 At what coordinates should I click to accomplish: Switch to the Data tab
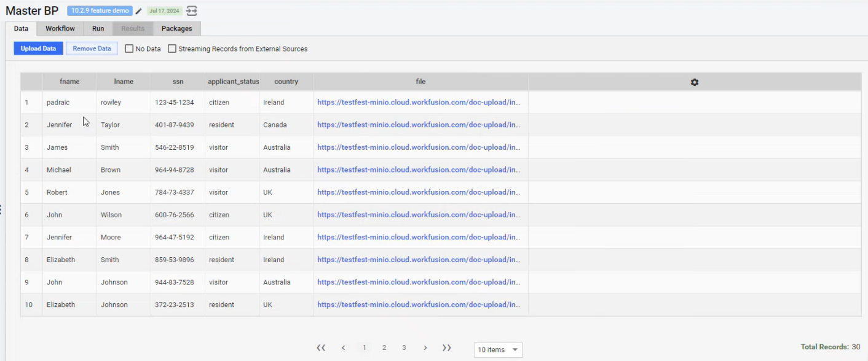click(21, 29)
